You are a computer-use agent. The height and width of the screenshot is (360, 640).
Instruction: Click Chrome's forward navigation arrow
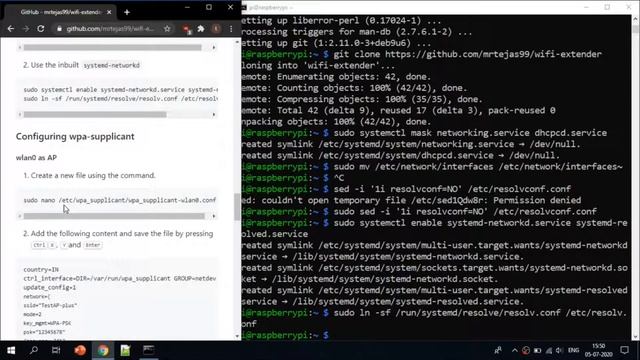(26, 29)
